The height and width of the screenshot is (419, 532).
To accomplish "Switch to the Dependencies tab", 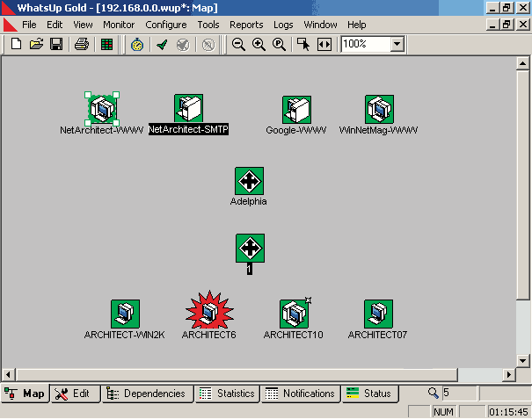I will pyautogui.click(x=146, y=394).
